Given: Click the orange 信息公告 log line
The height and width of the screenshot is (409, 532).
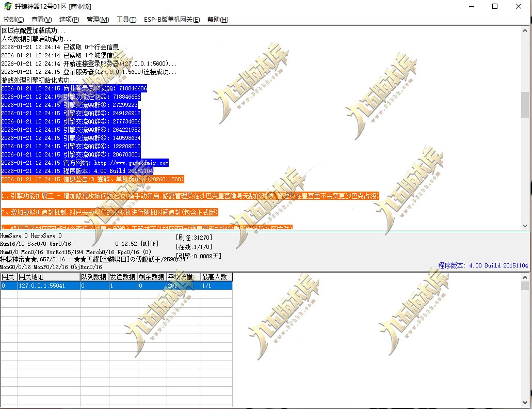Looking at the screenshot, I should [93, 179].
